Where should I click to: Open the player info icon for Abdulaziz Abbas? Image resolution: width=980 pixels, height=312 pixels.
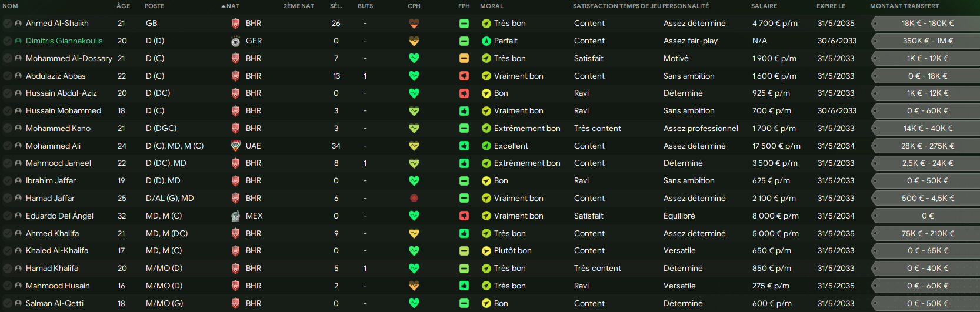coord(18,76)
